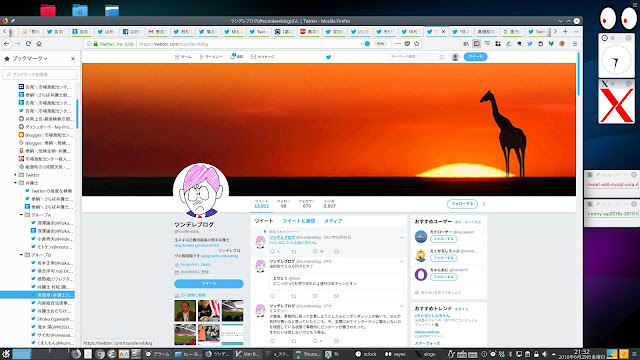This screenshot has width=640, height=360.
Task: Open the Firefox hamburger menu
Action: pyautogui.click(x=575, y=44)
